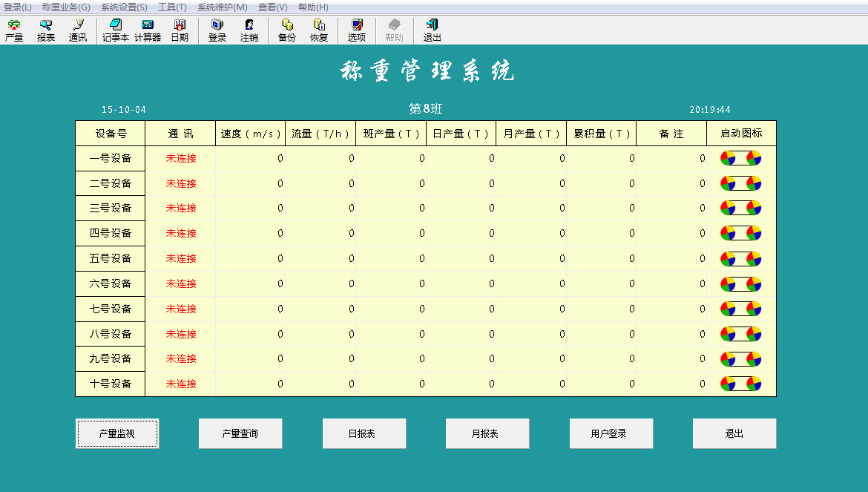This screenshot has height=492, width=868.
Task: Click the 退出 exit toolbar icon
Action: click(x=433, y=30)
